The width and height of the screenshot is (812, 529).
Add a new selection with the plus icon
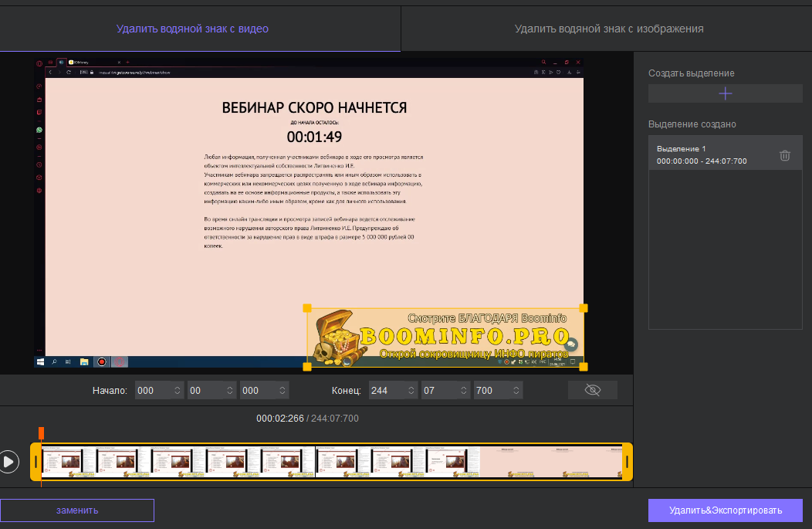(725, 93)
